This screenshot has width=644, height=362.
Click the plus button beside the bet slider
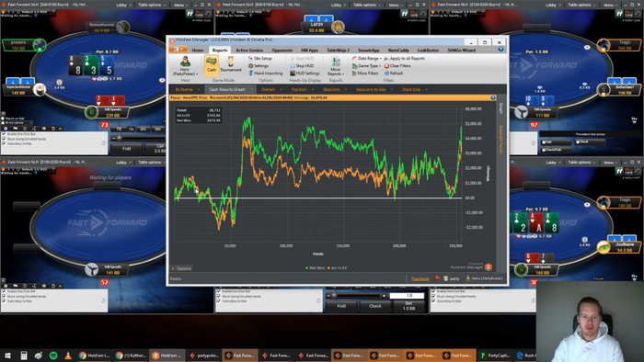coord(384,296)
